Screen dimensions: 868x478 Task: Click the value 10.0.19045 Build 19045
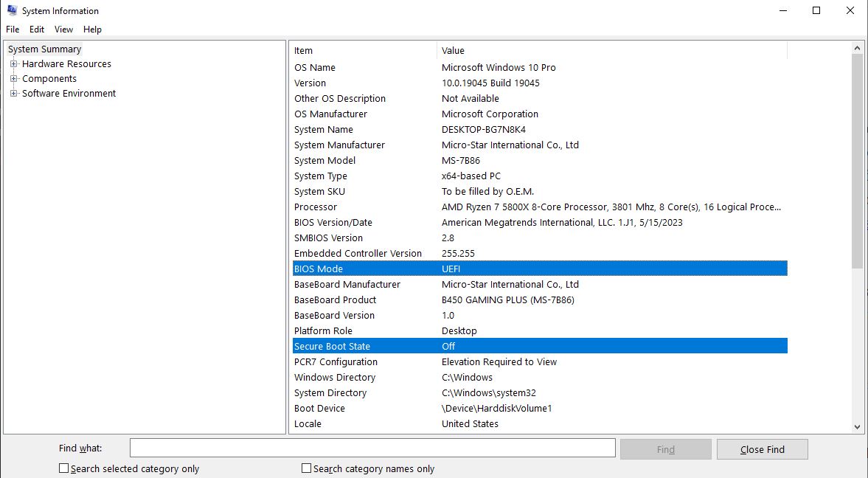click(490, 83)
